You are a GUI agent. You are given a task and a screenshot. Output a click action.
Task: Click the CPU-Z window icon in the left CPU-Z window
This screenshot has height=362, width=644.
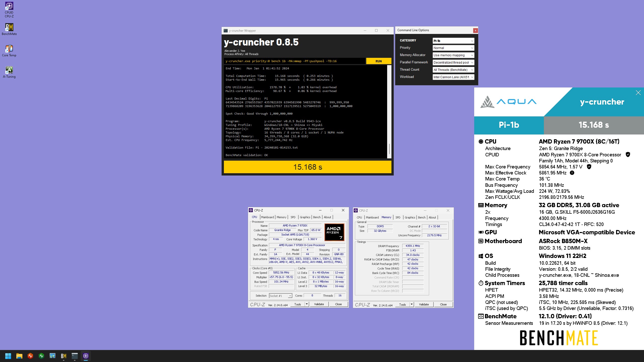coord(251,210)
